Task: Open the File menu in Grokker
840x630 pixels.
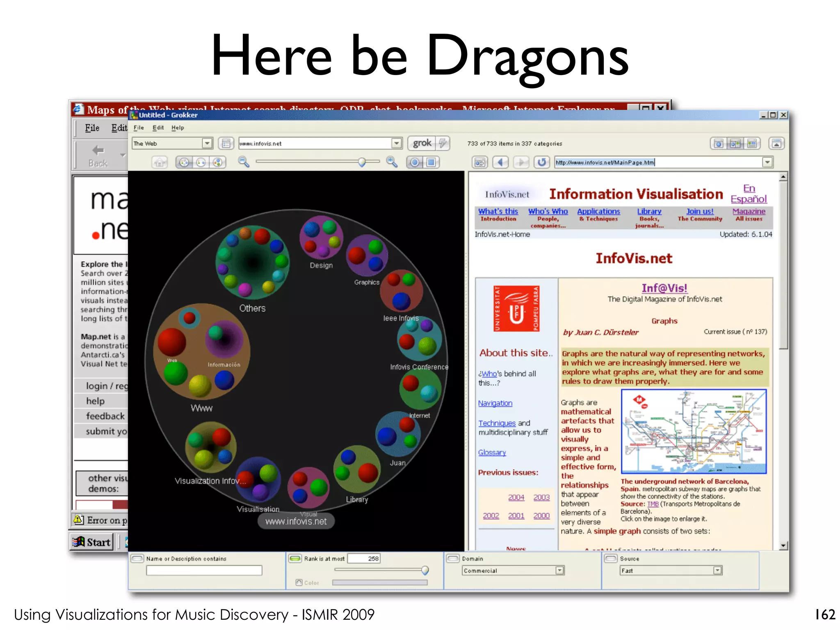Action: click(139, 128)
